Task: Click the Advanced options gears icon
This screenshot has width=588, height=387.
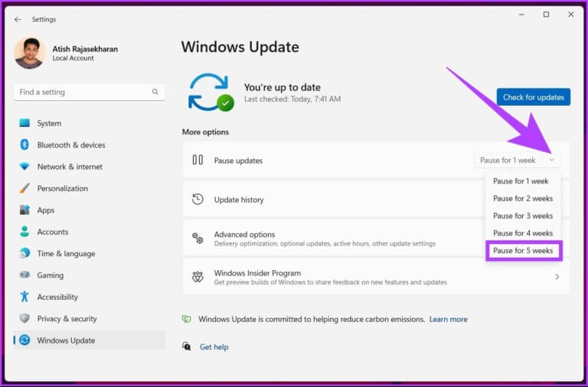Action: [x=198, y=239]
